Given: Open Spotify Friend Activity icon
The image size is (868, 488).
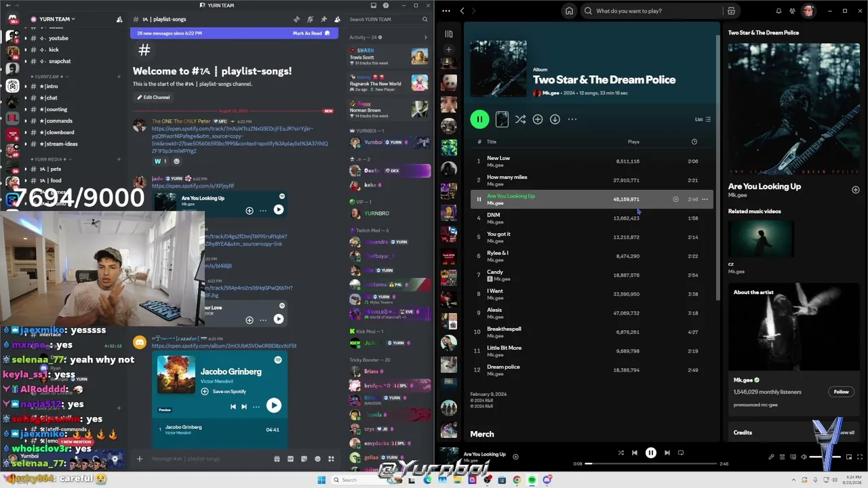Looking at the screenshot, I should 792,11.
